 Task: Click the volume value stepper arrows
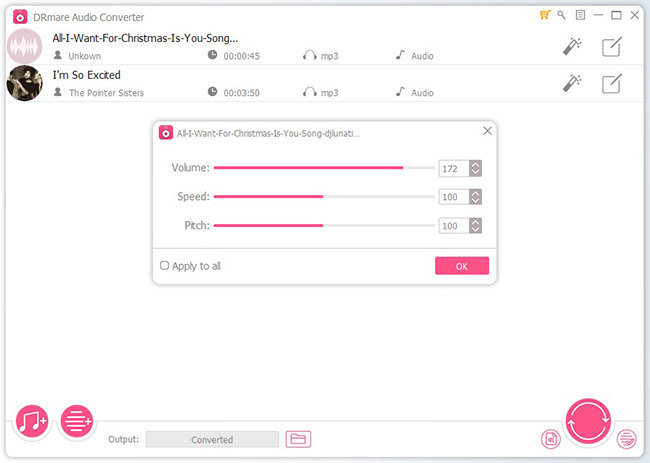tap(476, 168)
